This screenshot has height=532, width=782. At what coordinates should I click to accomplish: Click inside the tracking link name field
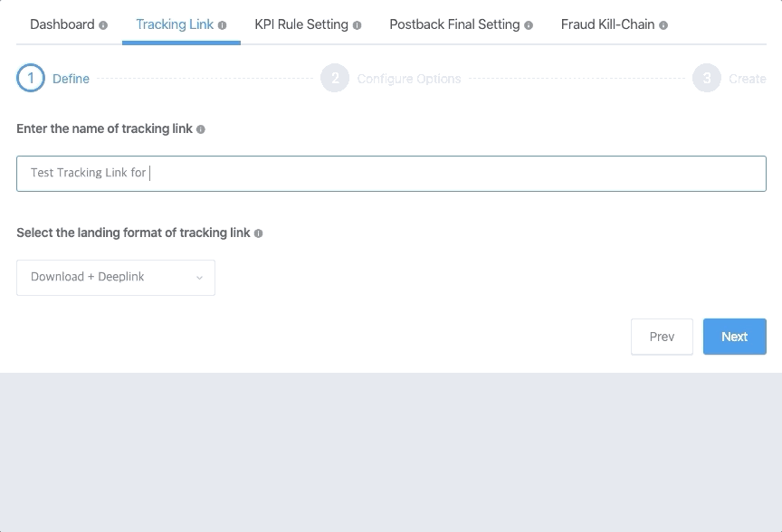click(x=389, y=173)
